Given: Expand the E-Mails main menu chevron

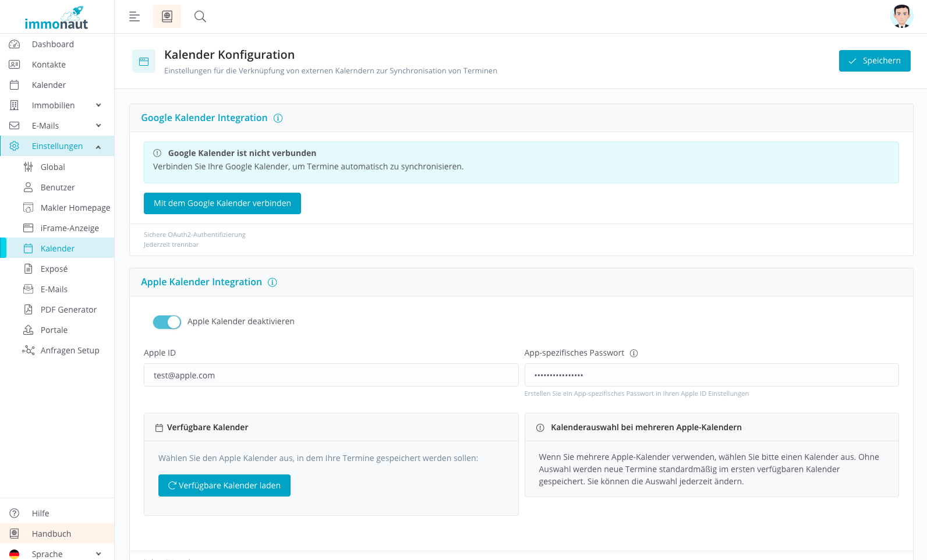Looking at the screenshot, I should (x=98, y=126).
